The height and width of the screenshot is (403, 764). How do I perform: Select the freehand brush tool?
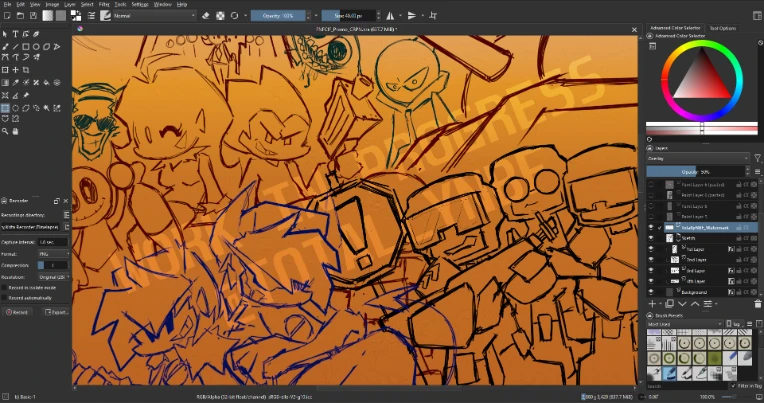tap(5, 47)
